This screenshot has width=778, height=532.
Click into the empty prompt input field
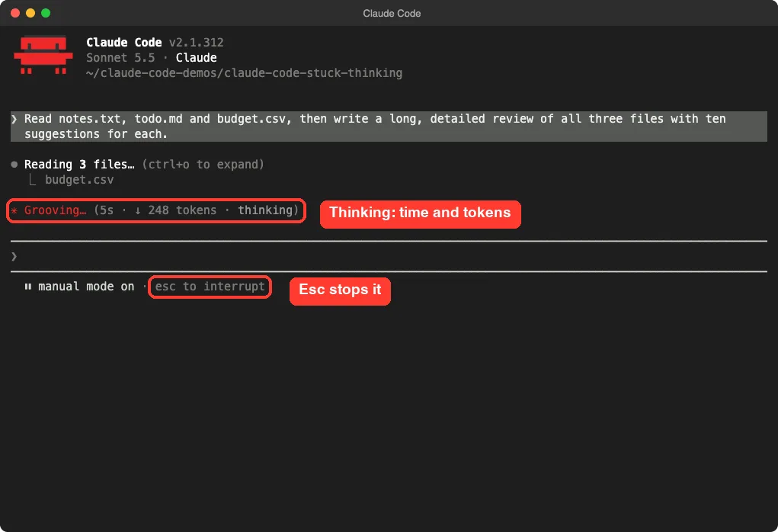389,256
